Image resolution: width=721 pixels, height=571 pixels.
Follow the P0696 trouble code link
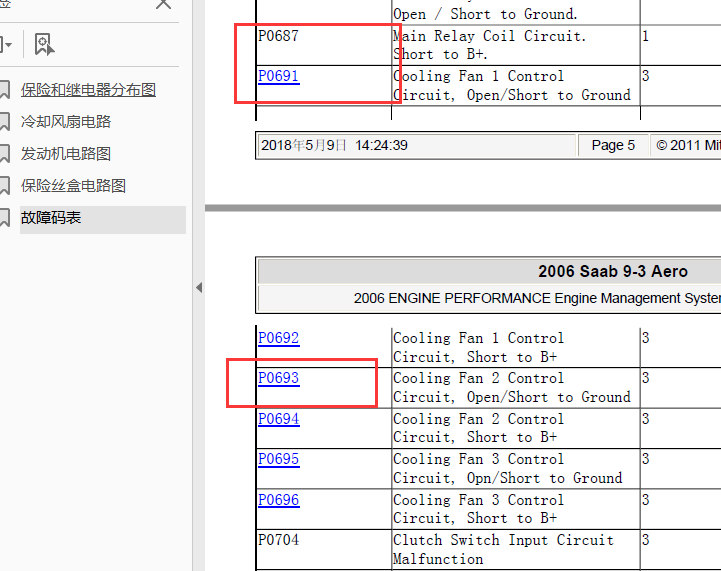click(279, 500)
